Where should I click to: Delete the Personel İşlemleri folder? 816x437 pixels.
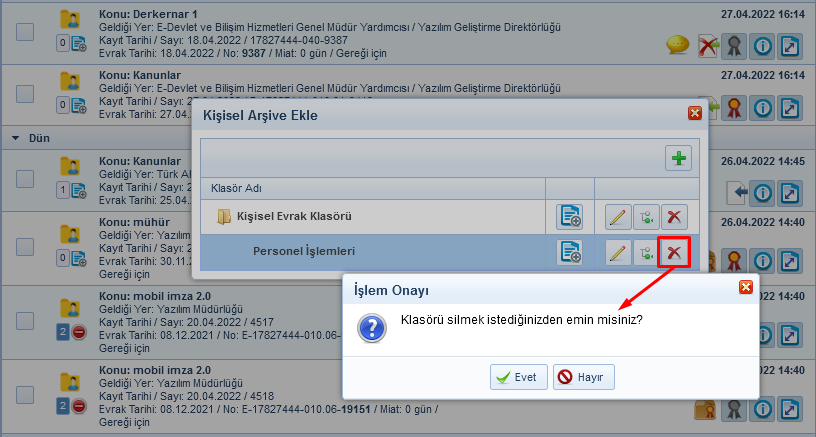pos(674,253)
